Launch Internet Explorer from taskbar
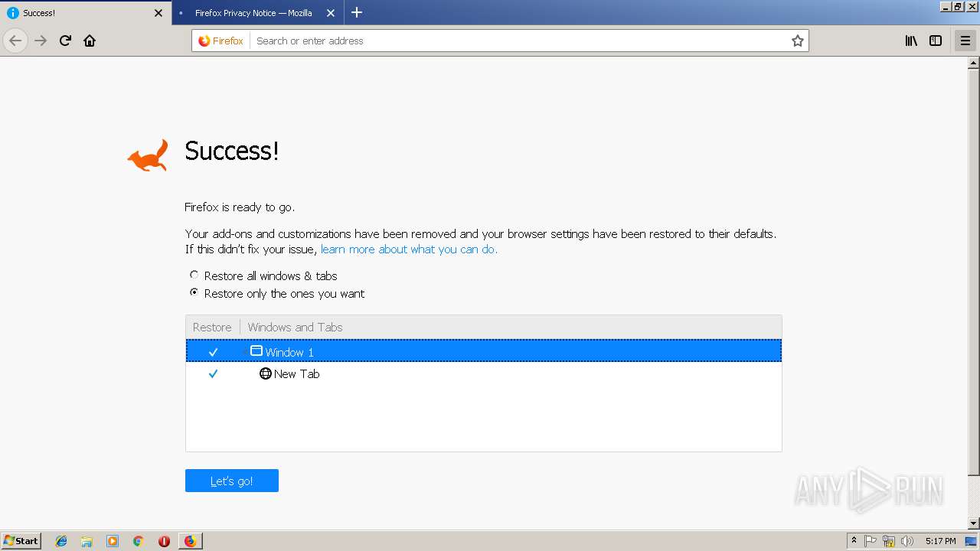Viewport: 980px width, 551px height. (x=61, y=541)
